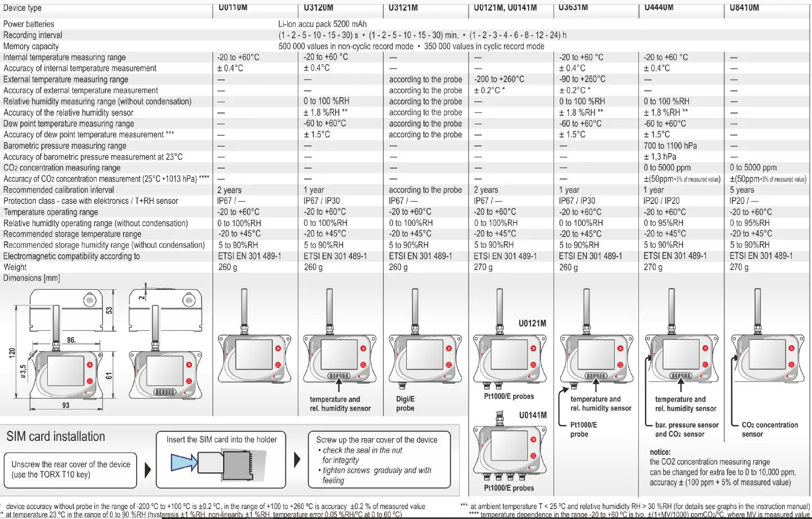Click the Pt1000/E probes label under U0121M
Viewport: 812px width, 519px height.
[x=510, y=396]
